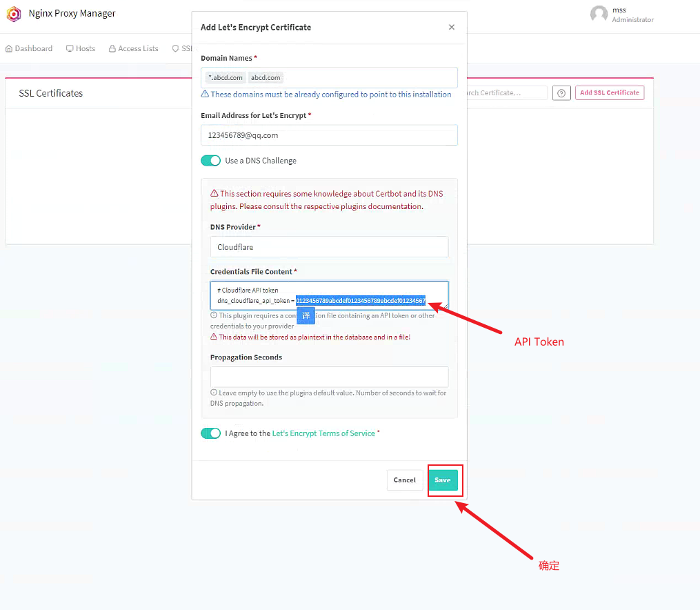Image resolution: width=700 pixels, height=610 pixels.
Task: Open the Hosts menu
Action: (x=81, y=48)
